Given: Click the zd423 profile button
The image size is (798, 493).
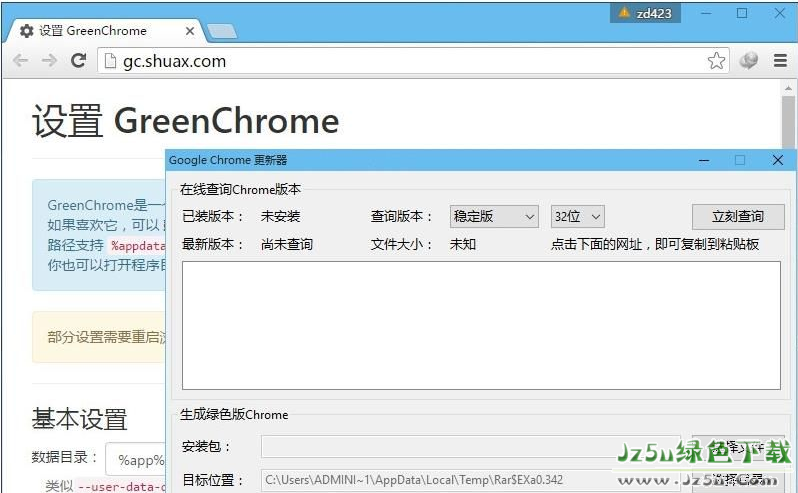Looking at the screenshot, I should click(645, 13).
